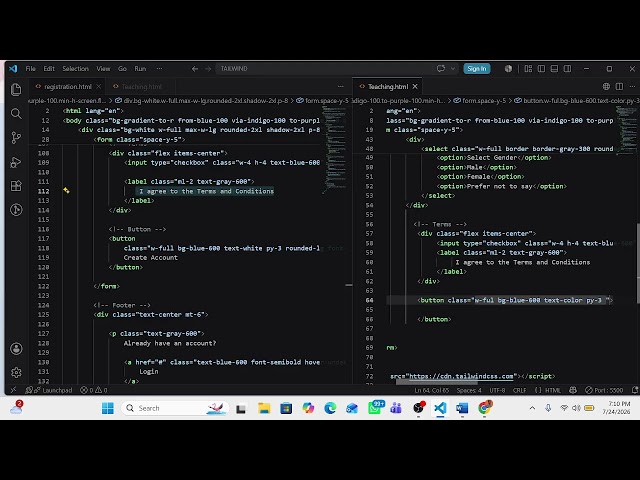Viewport: 640px width, 480px height.
Task: Close the registration.html tab
Action: [98, 87]
